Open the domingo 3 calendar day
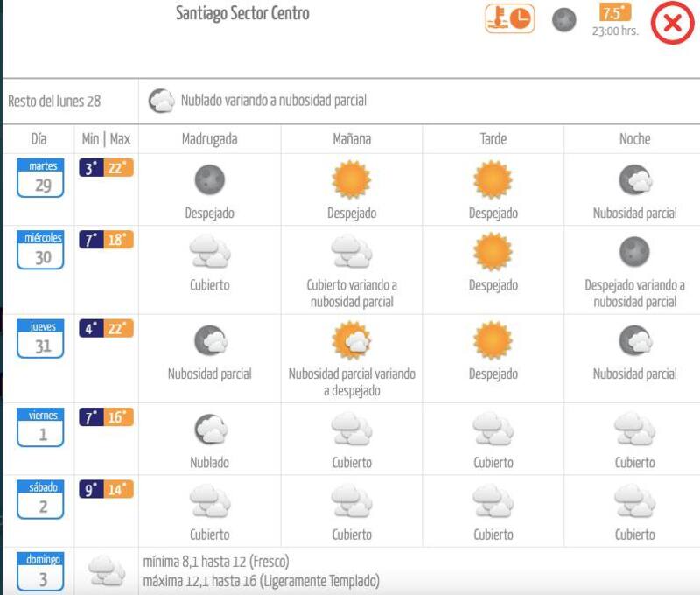 click(41, 571)
